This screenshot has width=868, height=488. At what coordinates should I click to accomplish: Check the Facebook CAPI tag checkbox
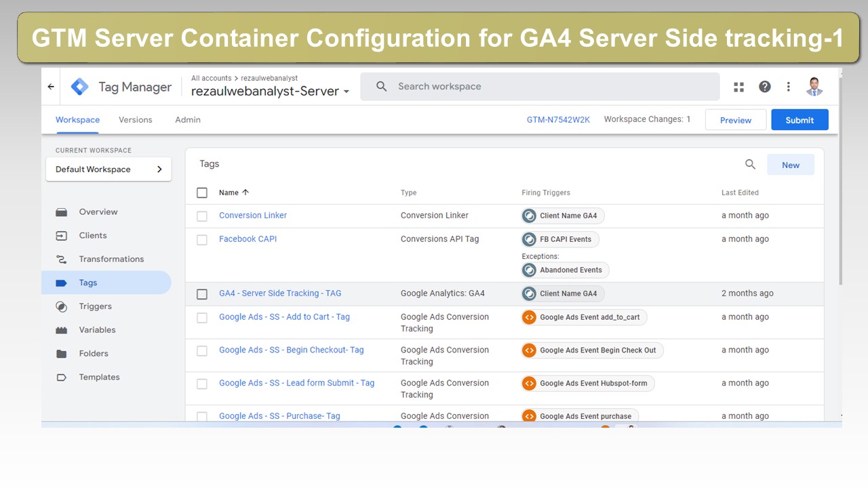(202, 240)
